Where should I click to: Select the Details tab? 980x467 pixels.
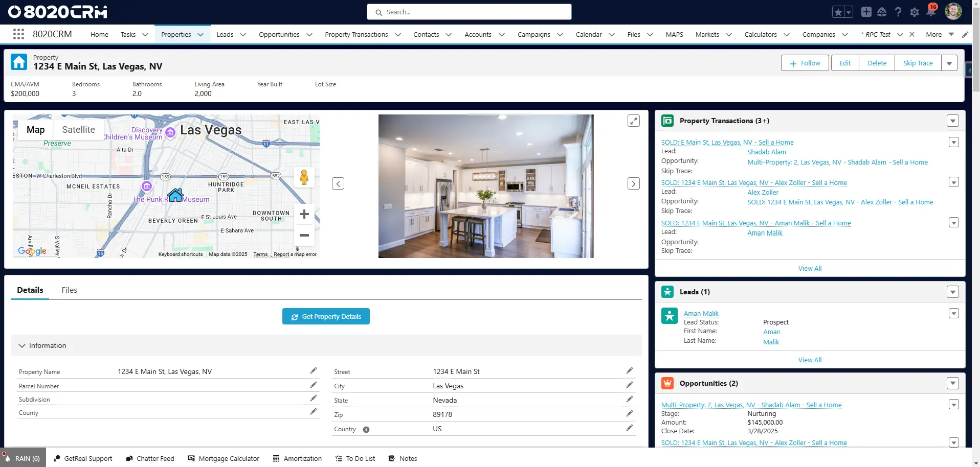(x=30, y=290)
